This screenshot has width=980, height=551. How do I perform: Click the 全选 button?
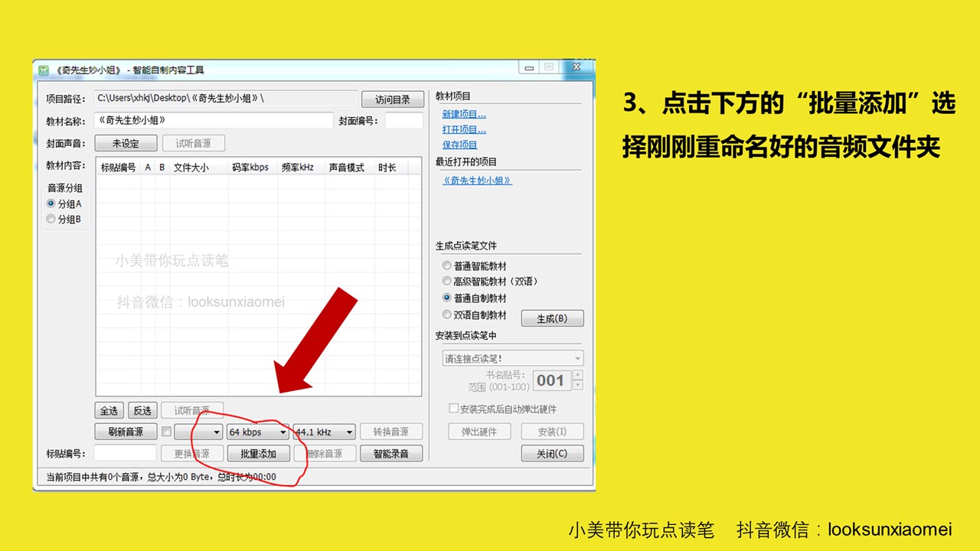(x=109, y=411)
